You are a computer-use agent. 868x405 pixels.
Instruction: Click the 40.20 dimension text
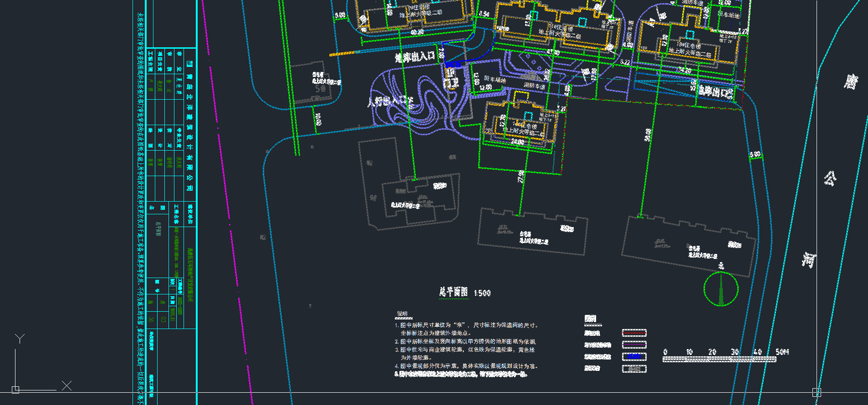click(x=417, y=32)
